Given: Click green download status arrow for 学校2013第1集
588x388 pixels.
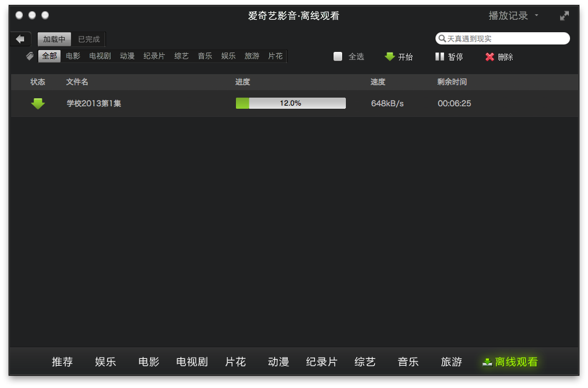Looking at the screenshot, I should tap(38, 104).
